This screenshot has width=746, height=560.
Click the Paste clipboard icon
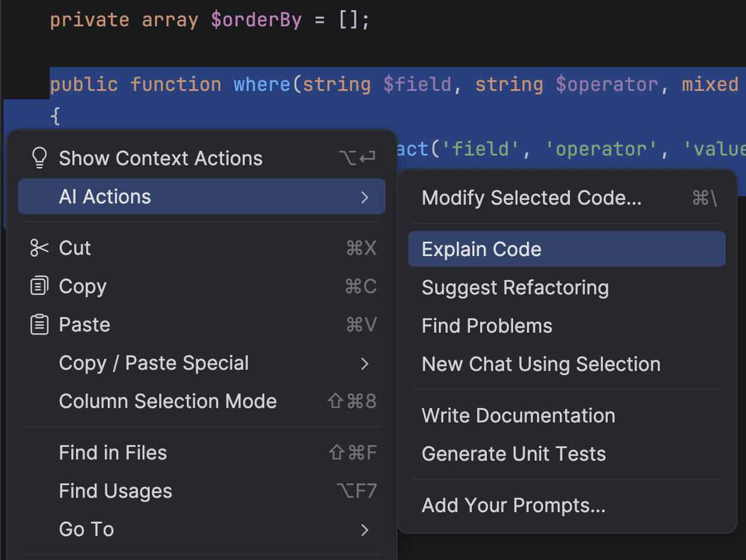[38, 324]
